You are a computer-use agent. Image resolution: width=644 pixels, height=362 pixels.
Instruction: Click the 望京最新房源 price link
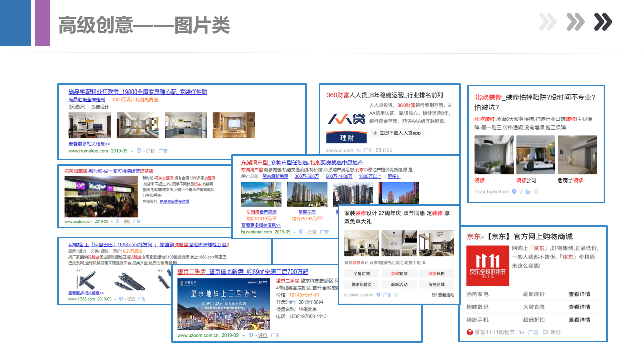275,176
